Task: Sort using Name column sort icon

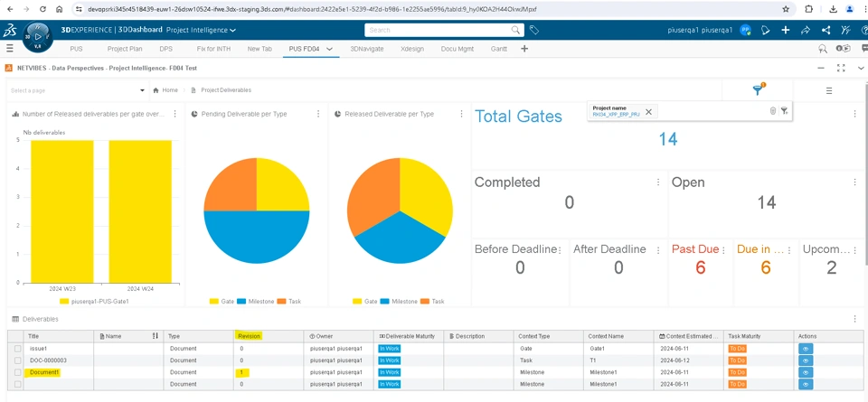Action: click(156, 336)
